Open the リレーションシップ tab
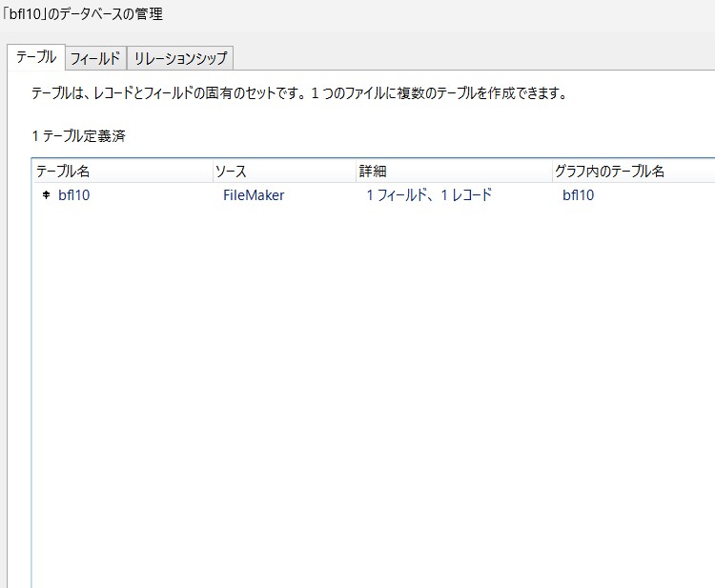 (180, 58)
